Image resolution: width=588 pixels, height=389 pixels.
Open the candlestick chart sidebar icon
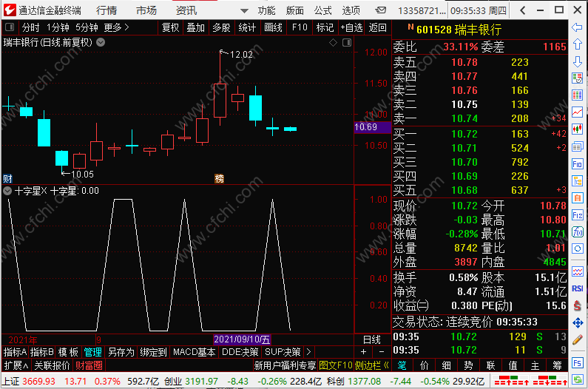[577, 129]
